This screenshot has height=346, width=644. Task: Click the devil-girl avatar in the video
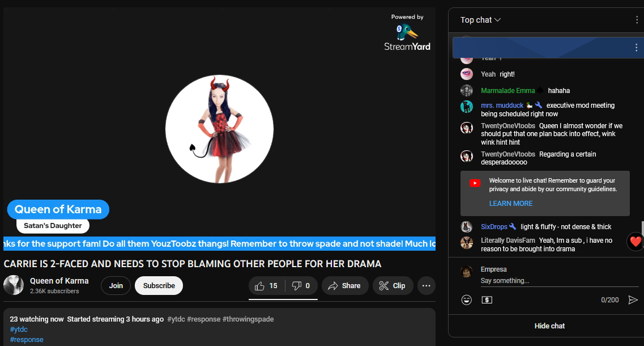click(219, 129)
